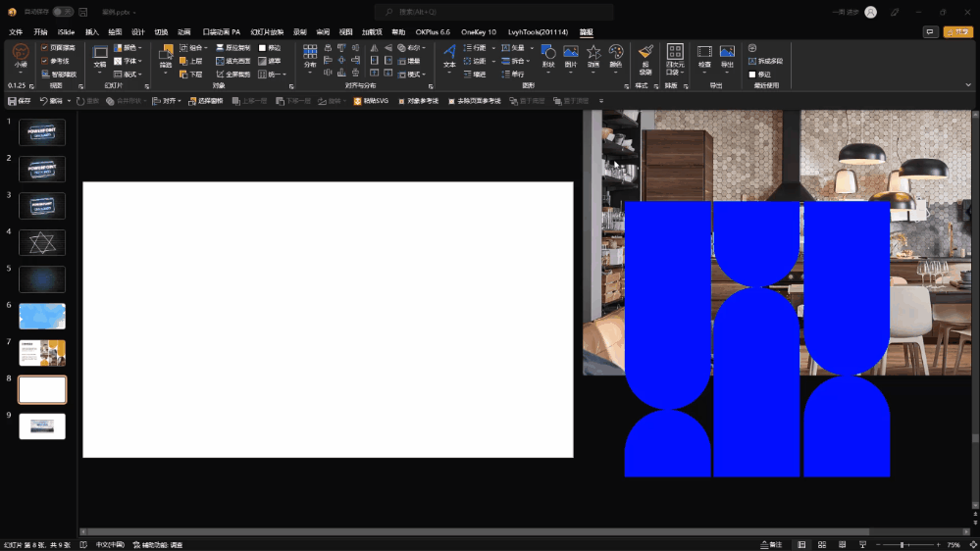Open the 文件 menu
The image size is (980, 551).
click(17, 31)
